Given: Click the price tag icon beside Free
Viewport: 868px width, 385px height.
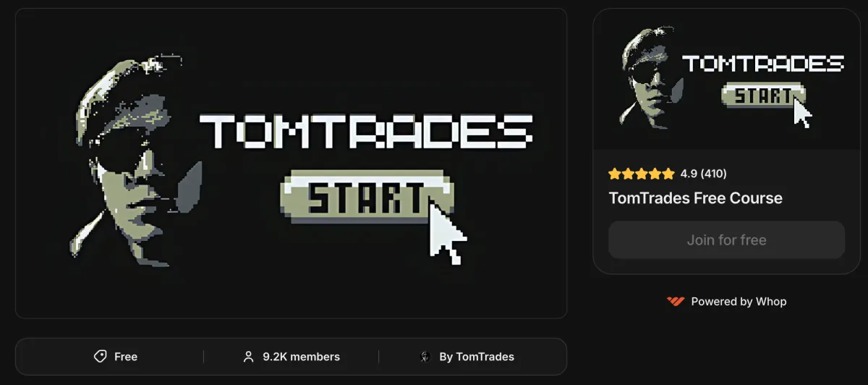Looking at the screenshot, I should 101,357.
